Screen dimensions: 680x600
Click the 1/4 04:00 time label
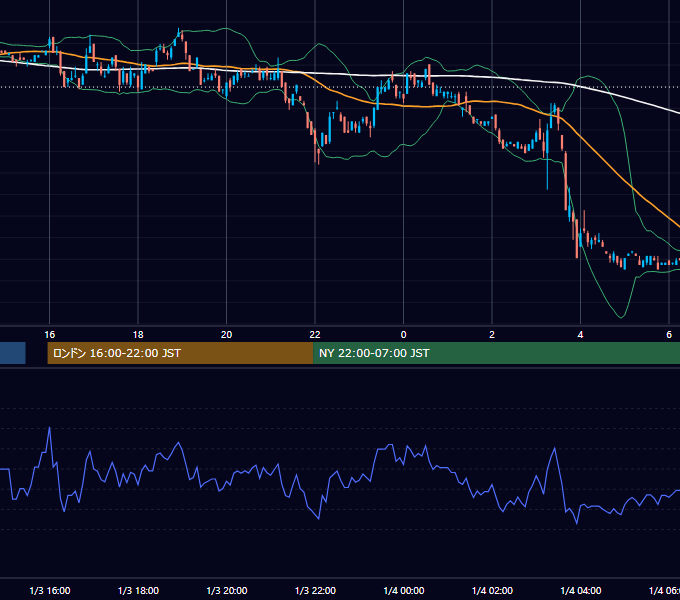(581, 590)
